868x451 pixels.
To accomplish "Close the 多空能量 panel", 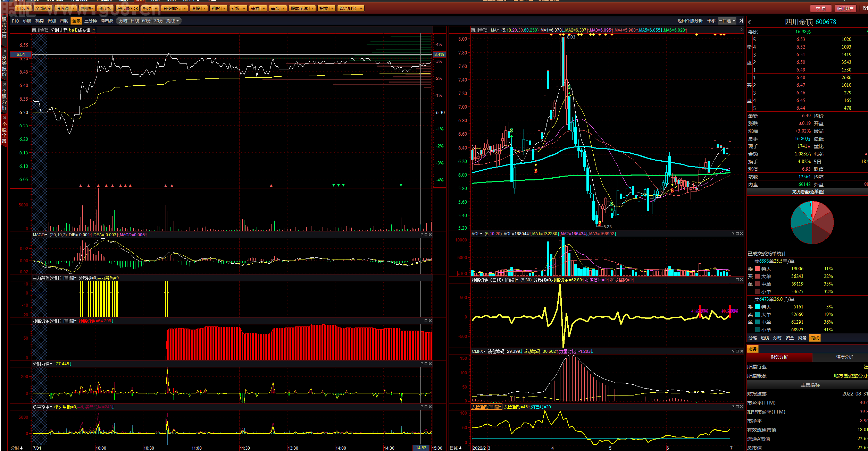I will [430, 407].
